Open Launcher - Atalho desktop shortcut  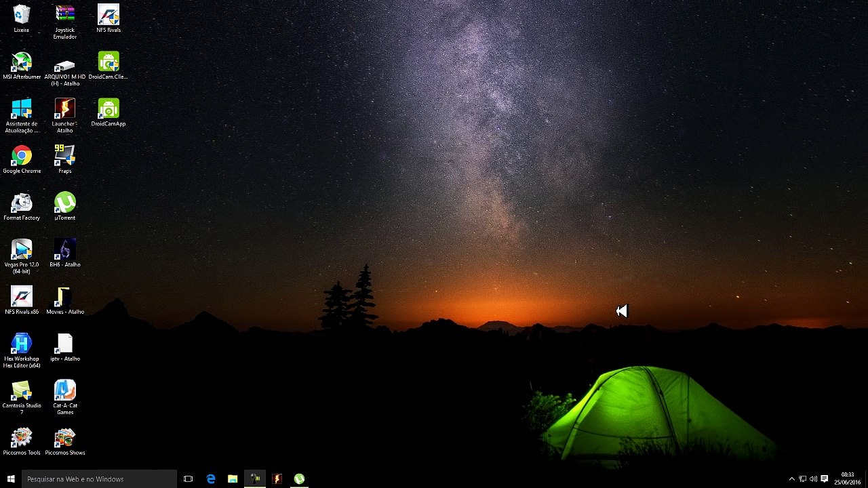pos(65,115)
